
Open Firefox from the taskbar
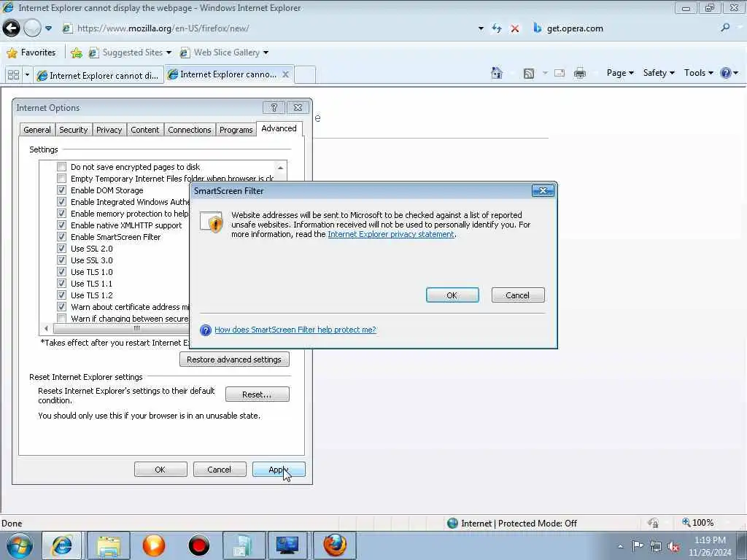coord(335,545)
